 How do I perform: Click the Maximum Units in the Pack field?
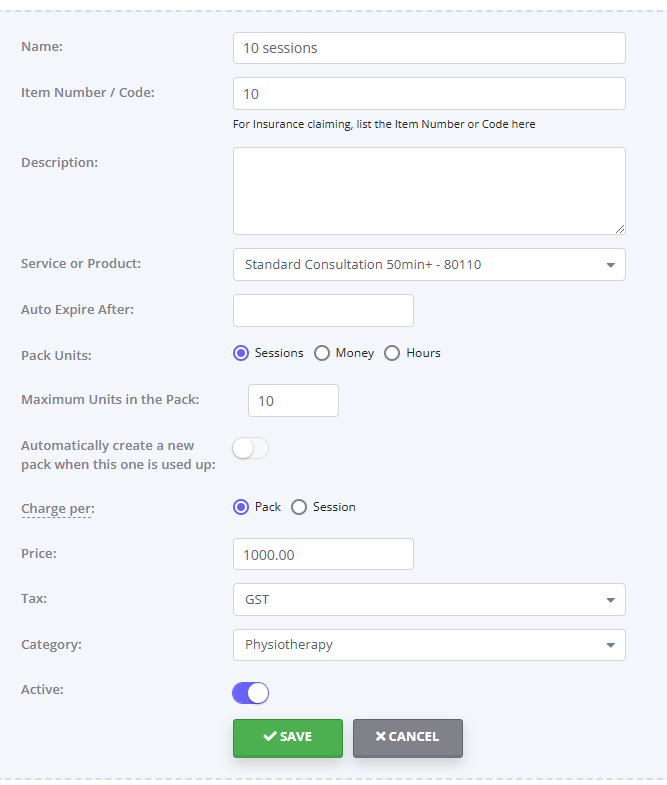293,401
